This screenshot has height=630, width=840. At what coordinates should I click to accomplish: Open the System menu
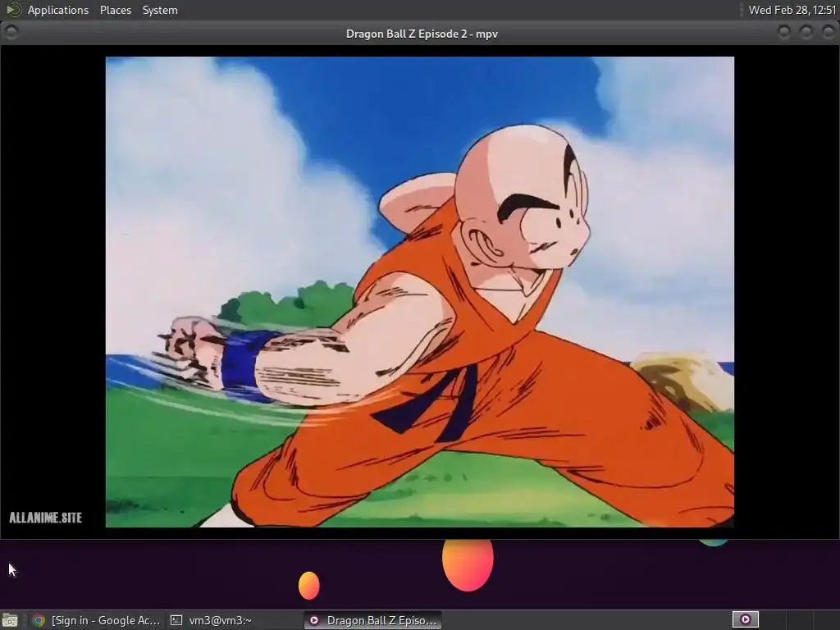point(160,10)
